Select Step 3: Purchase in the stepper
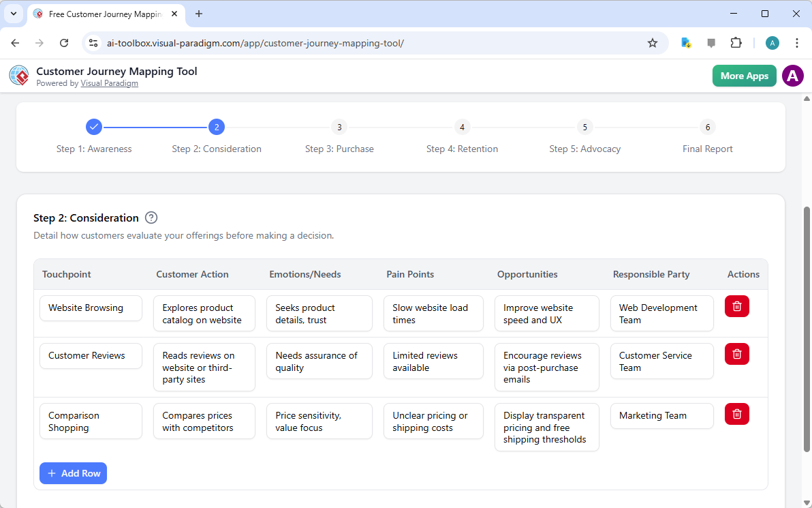 [x=339, y=127]
